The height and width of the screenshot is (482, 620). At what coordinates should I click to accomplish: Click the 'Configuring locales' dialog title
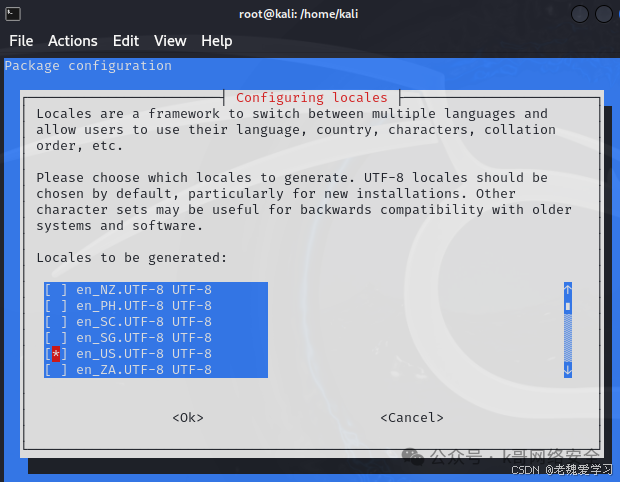pyautogui.click(x=312, y=98)
